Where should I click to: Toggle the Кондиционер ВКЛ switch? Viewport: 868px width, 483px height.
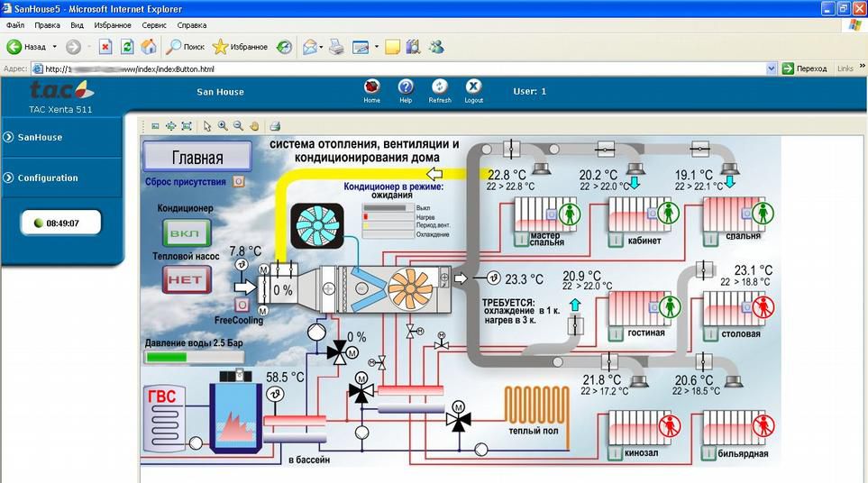[187, 233]
